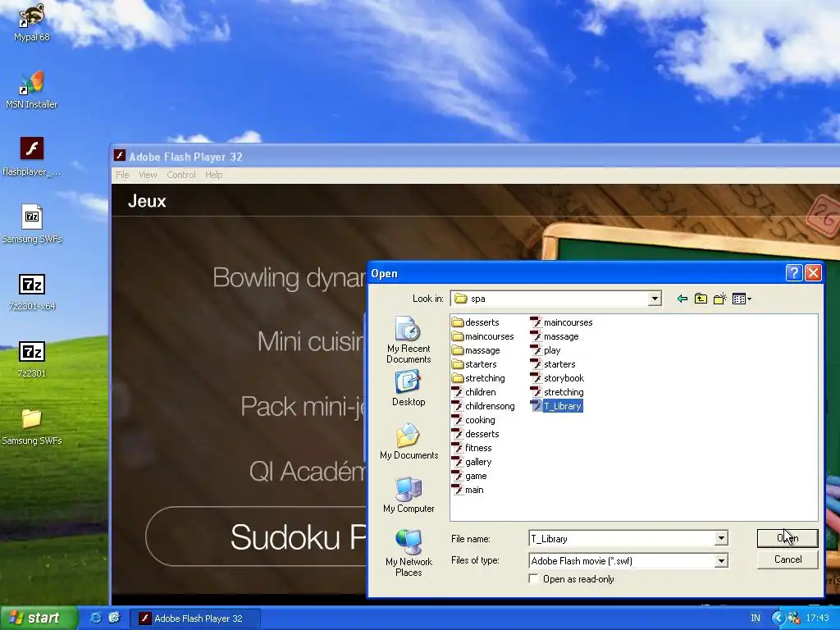Select MSN Installer desktop icon
840x630 pixels.
(31, 89)
